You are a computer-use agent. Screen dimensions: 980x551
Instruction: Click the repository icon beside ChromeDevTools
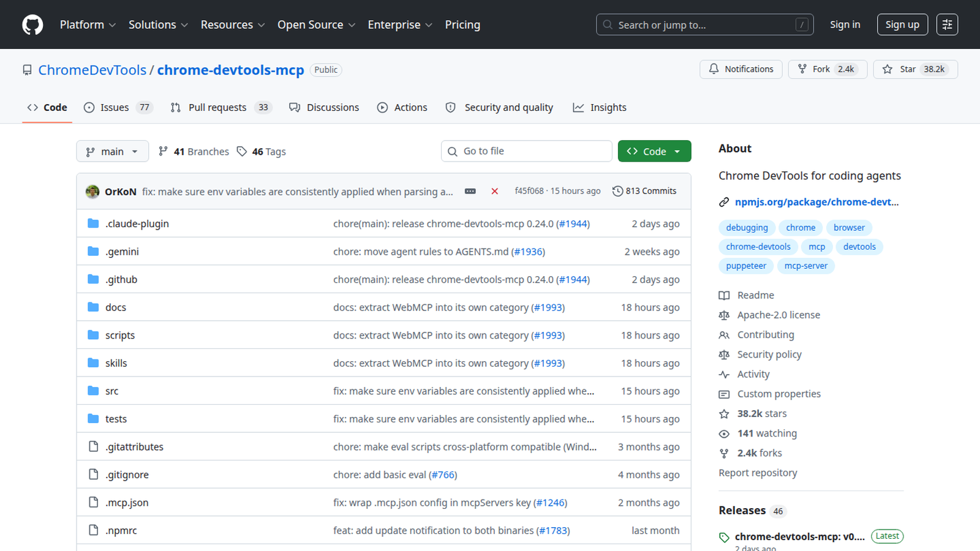click(x=27, y=70)
